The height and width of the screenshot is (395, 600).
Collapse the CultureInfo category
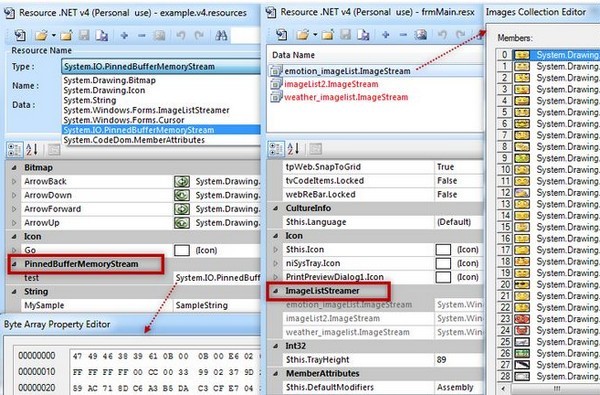pos(276,208)
